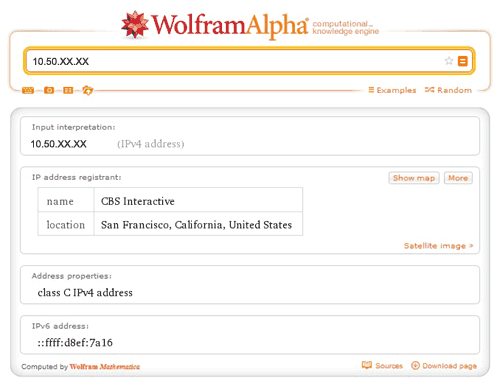Click the Examples list icon
The width and height of the screenshot is (500, 389).
(x=371, y=90)
